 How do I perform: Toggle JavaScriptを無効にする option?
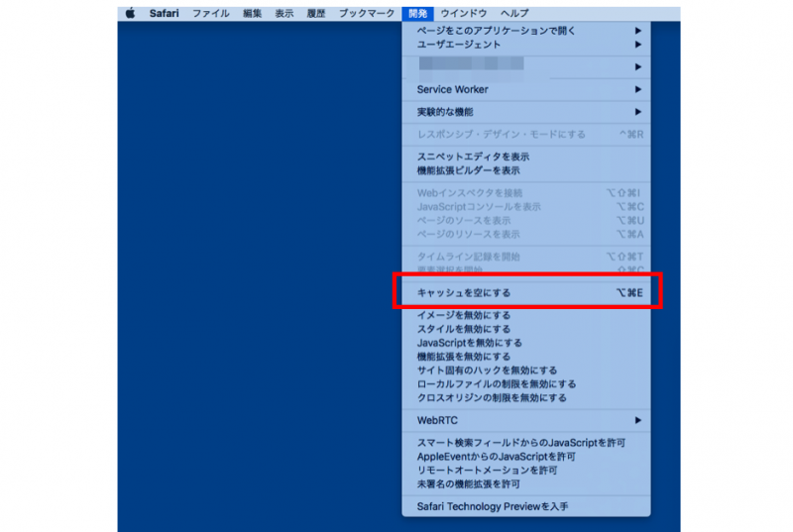pos(469,343)
